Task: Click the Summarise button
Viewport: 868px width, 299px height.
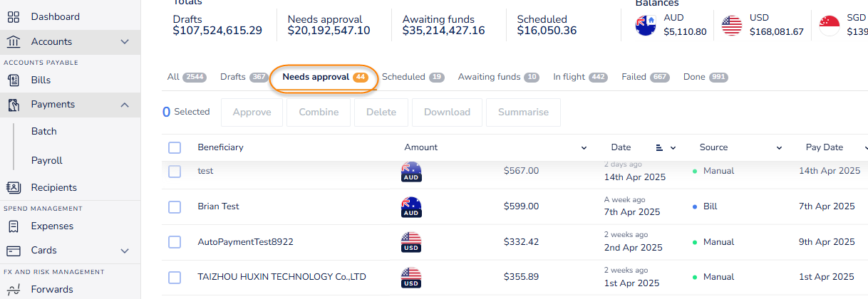Action: click(523, 112)
